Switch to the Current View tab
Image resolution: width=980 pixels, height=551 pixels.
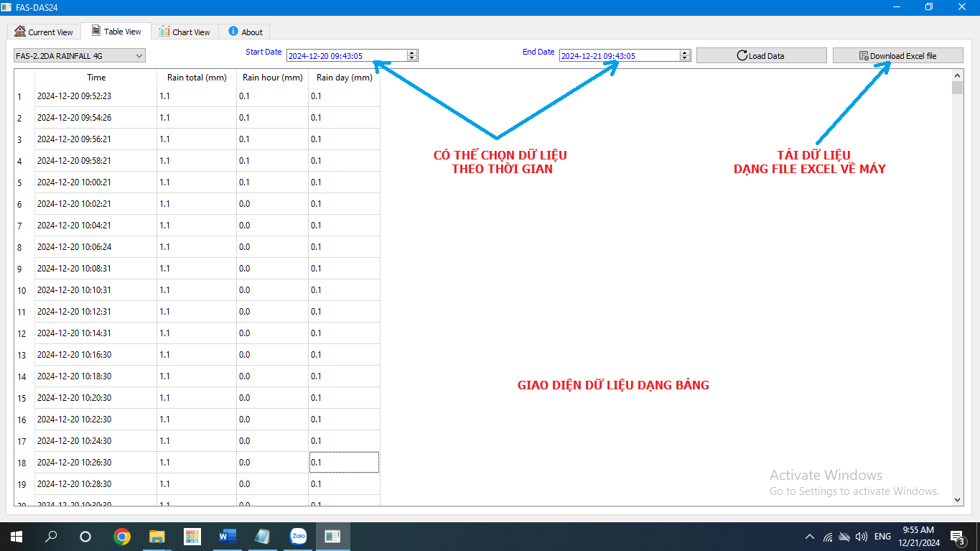tap(44, 32)
